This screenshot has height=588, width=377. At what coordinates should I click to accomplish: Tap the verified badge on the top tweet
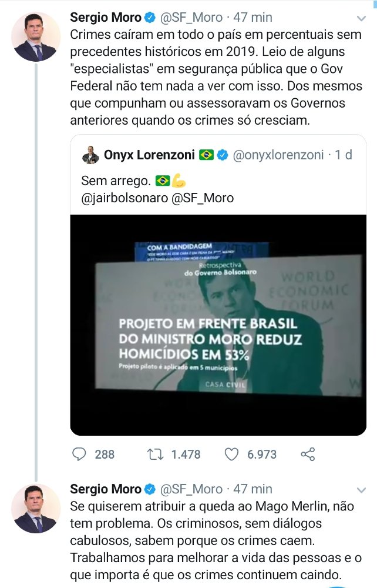click(x=150, y=18)
